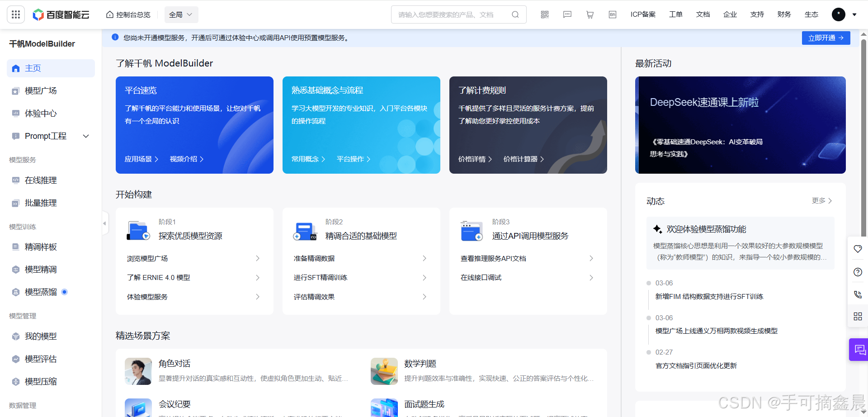Click the search magnifier icon
Image resolution: width=868 pixels, height=417 pixels.
pyautogui.click(x=515, y=14)
